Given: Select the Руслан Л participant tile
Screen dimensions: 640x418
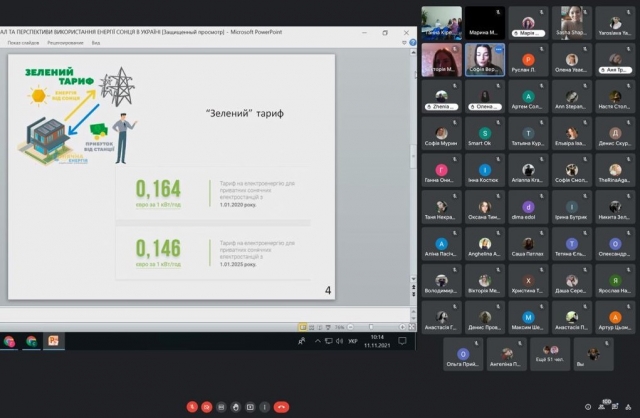Looking at the screenshot, I should [528, 60].
